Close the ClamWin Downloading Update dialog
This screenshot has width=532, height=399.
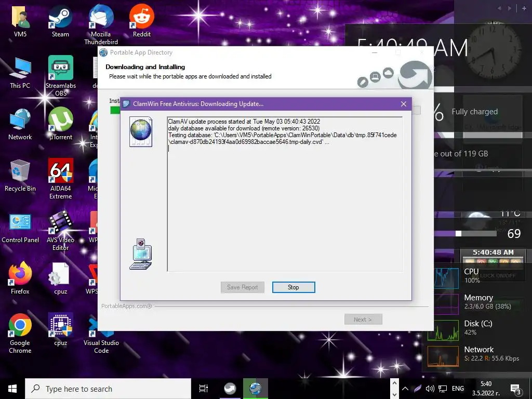pos(403,104)
